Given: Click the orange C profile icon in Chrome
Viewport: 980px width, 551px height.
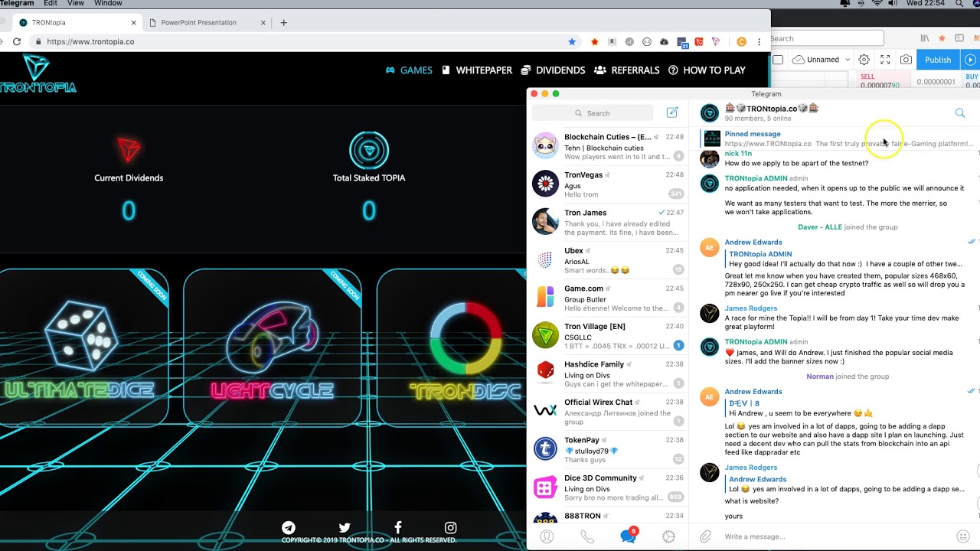Looking at the screenshot, I should point(741,41).
